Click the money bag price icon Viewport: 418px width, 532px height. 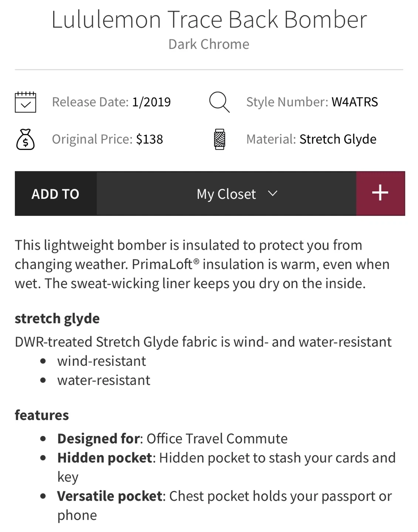point(26,139)
